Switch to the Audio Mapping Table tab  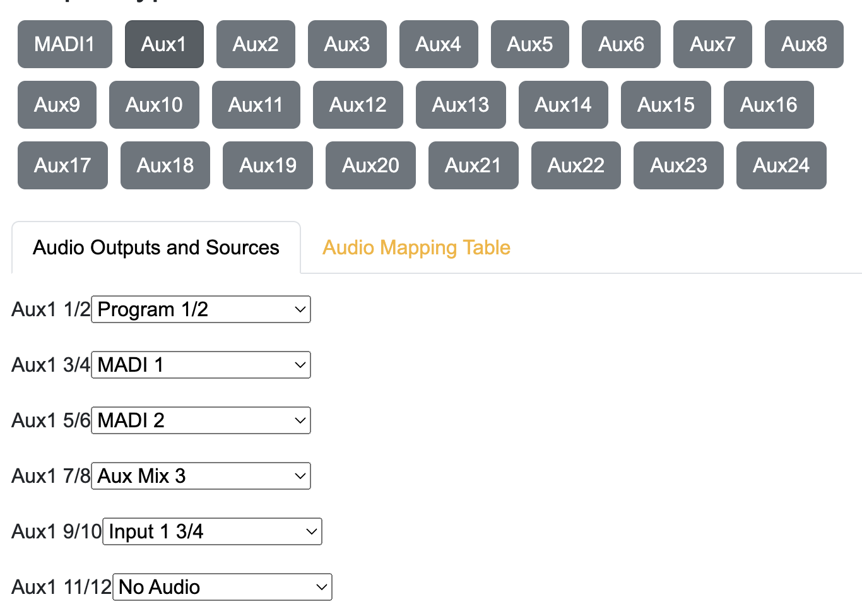(416, 247)
